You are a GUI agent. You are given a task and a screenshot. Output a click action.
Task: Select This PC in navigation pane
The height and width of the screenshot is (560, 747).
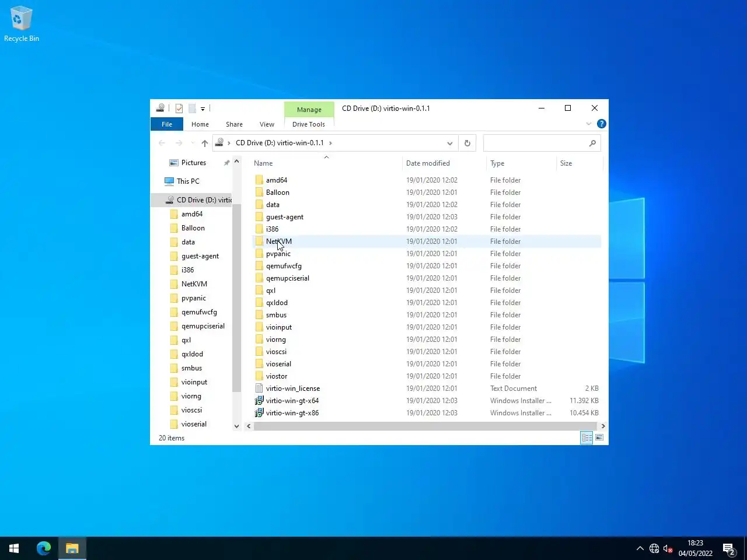(188, 181)
